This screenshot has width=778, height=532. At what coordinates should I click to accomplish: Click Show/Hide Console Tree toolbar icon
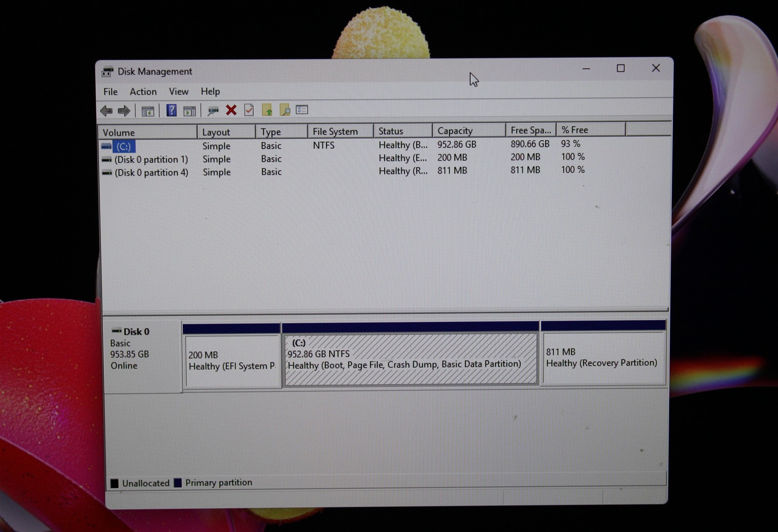pos(148,111)
